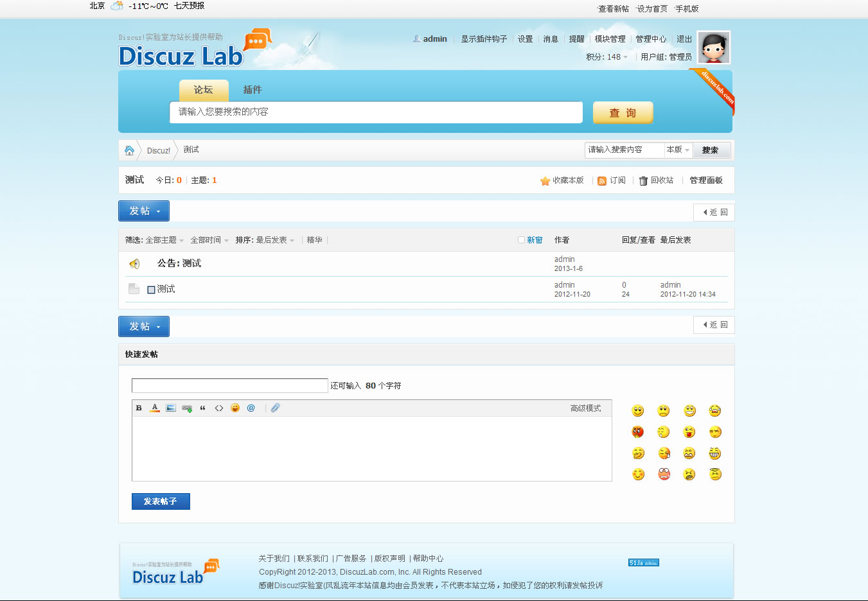Open 提醒 notifications in the user menu
868x601 pixels.
coord(576,39)
